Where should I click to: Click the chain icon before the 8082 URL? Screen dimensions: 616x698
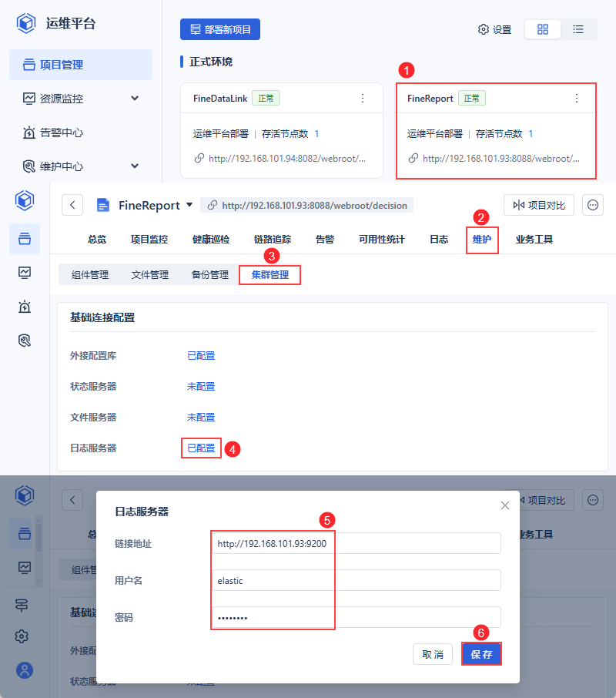pos(199,158)
